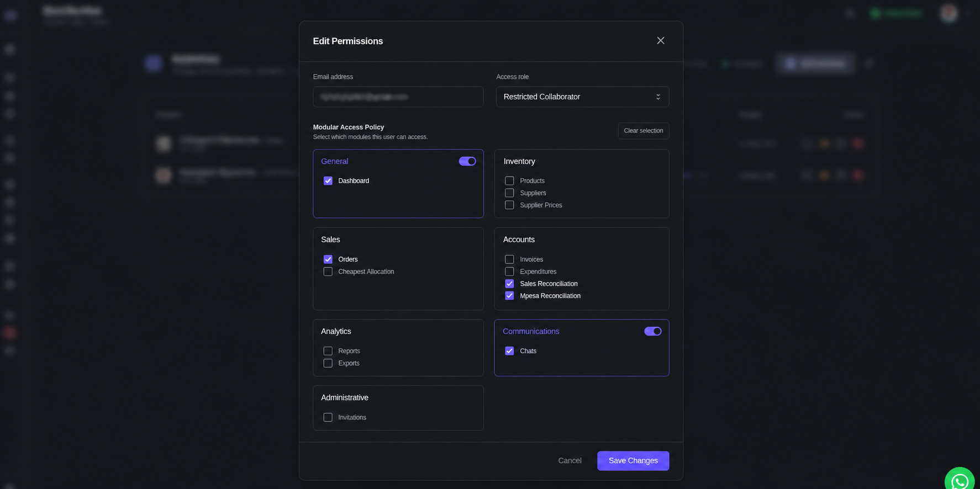Click the Analytics section heading
980x489 pixels.
click(336, 331)
